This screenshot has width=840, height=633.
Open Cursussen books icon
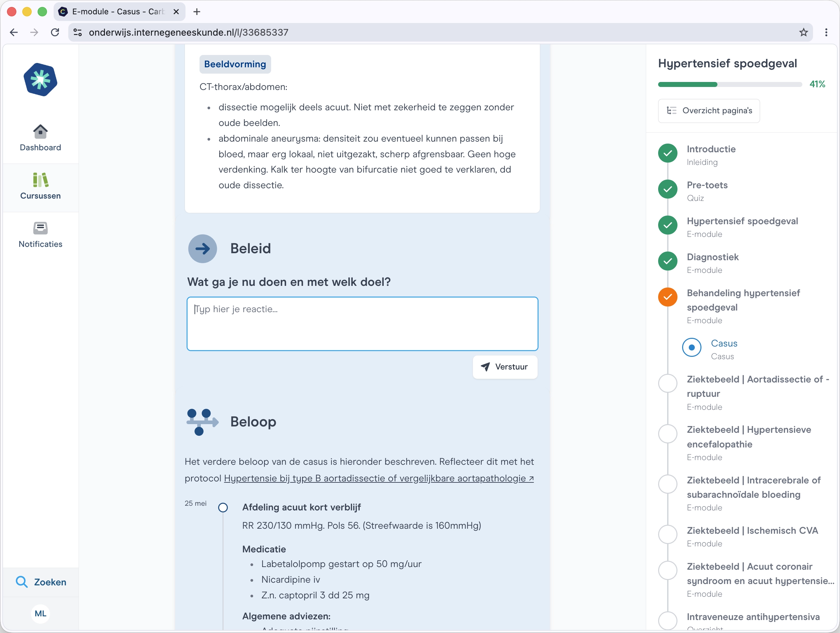[x=40, y=180]
